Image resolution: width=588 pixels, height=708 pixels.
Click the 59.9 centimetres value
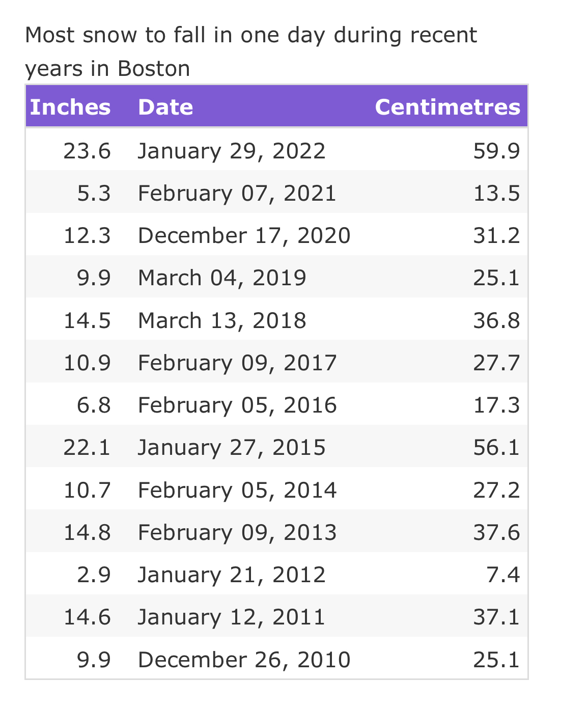(496, 151)
